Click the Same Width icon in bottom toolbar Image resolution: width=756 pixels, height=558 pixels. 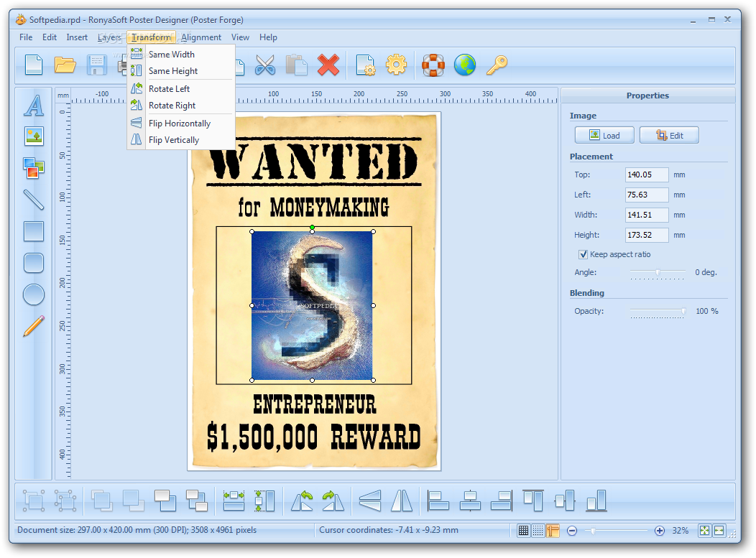pos(234,500)
